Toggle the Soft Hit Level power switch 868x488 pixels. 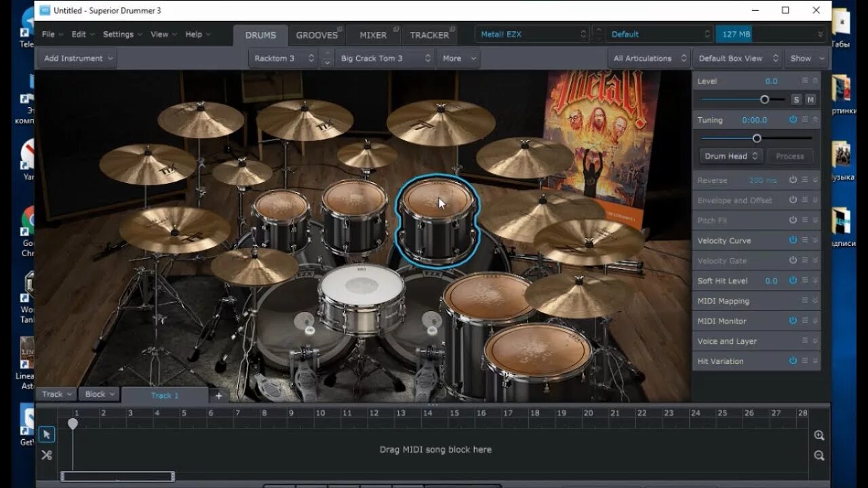[x=793, y=280]
